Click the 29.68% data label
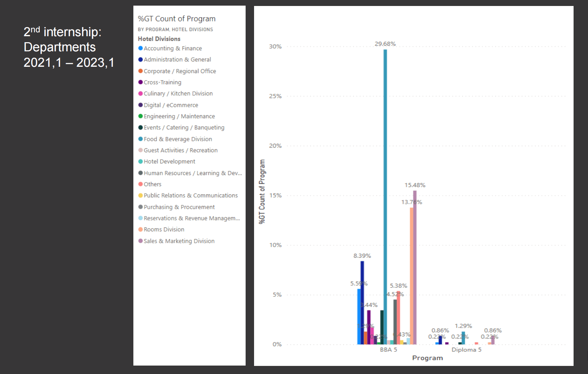 tap(385, 44)
